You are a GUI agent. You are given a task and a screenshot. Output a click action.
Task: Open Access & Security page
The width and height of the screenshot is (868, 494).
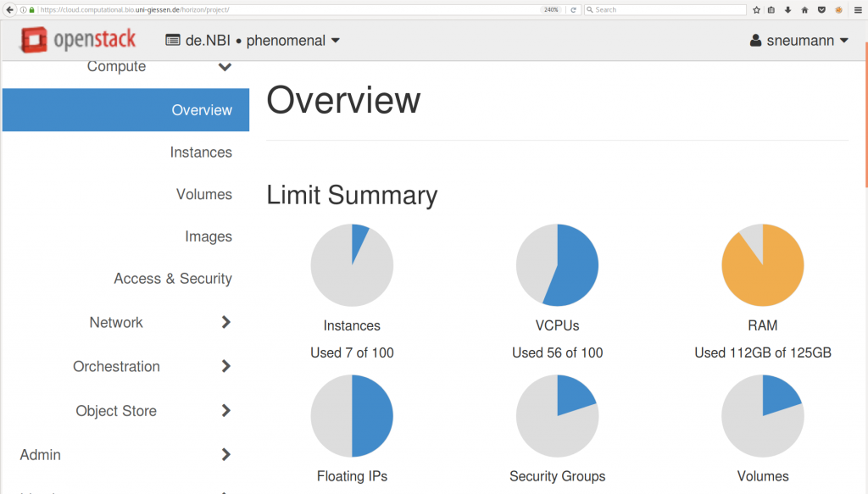pos(172,279)
